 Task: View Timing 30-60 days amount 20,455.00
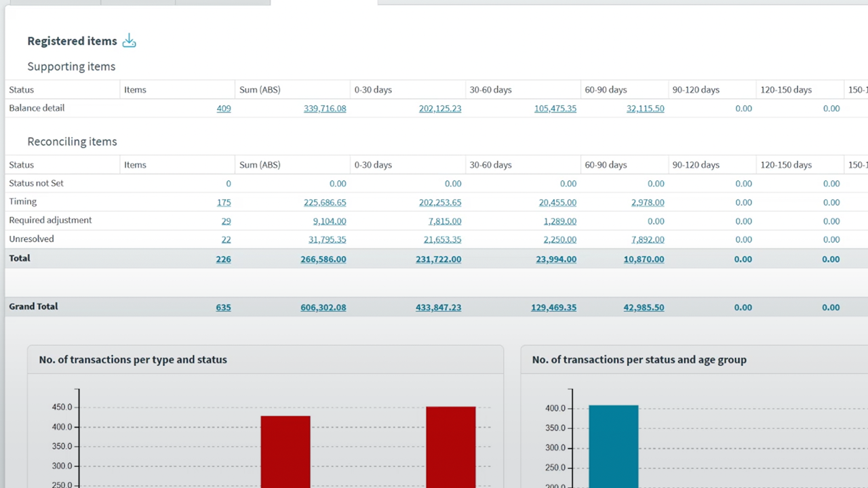click(x=558, y=202)
